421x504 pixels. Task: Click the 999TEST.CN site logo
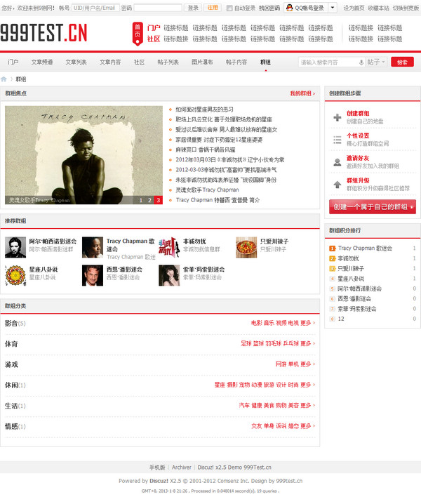click(x=44, y=33)
